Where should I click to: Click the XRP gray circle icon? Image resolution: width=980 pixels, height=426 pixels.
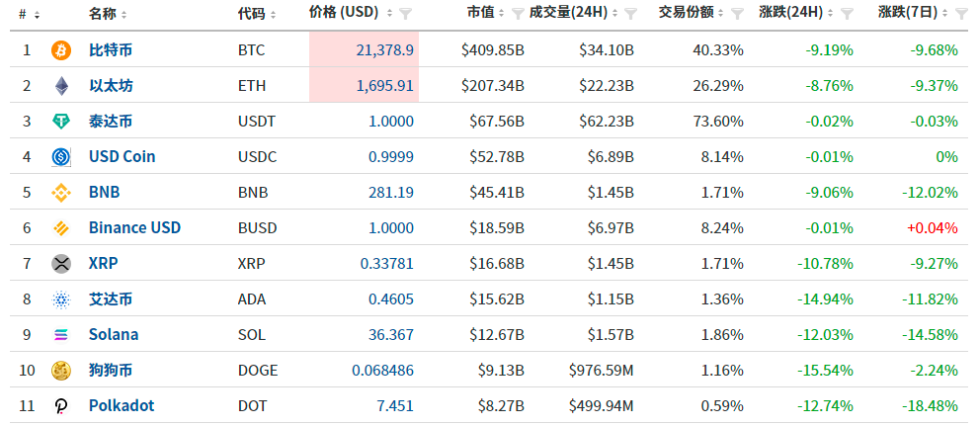(x=61, y=263)
